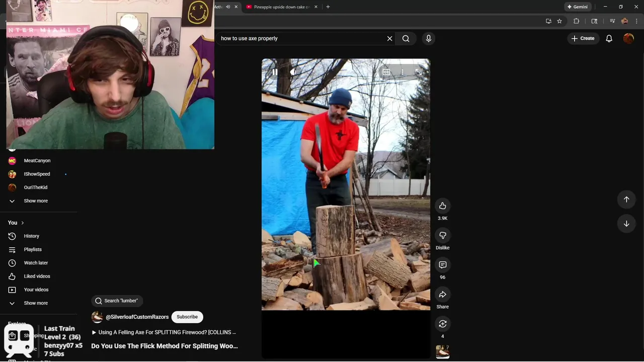The width and height of the screenshot is (644, 362).
Task: Ask Gemini in Chrome
Action: [x=577, y=7]
